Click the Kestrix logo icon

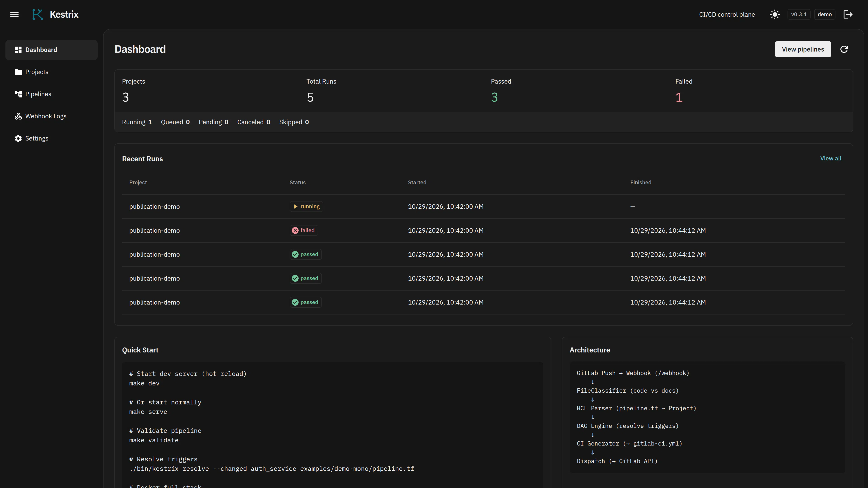coord(37,14)
